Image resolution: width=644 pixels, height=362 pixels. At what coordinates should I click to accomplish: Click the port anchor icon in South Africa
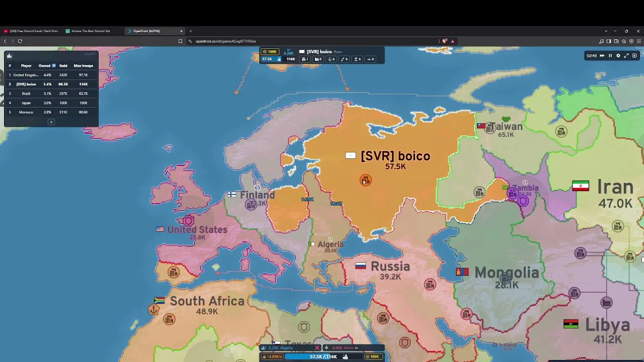click(x=154, y=309)
